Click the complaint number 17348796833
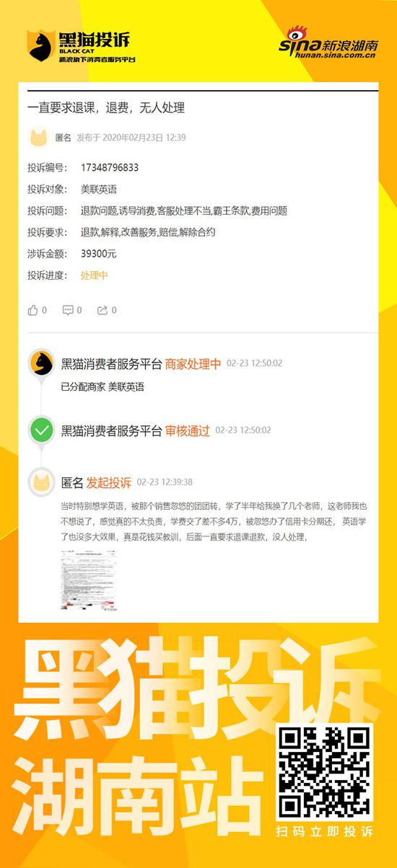 109,168
